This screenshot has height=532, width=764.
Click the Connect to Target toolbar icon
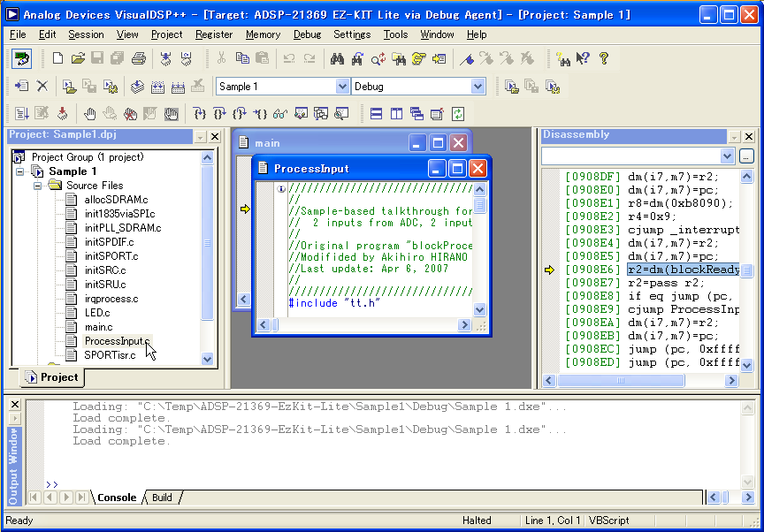[x=22, y=59]
